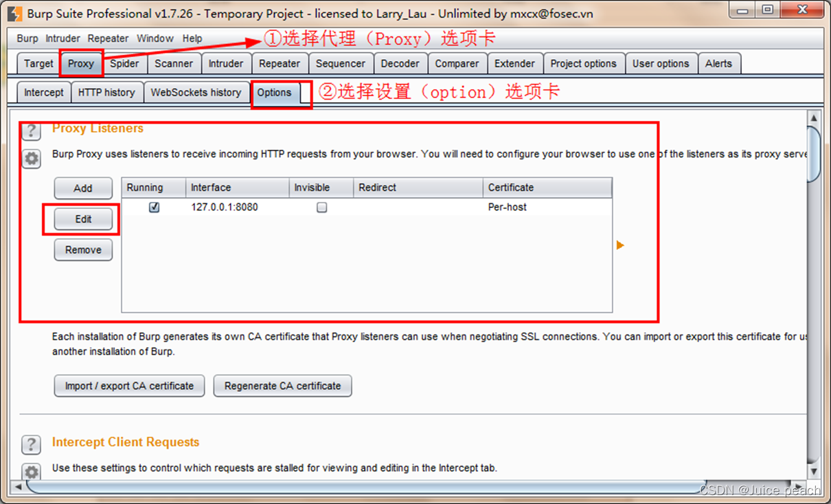
Task: Switch to the Alerts tab
Action: (x=718, y=63)
